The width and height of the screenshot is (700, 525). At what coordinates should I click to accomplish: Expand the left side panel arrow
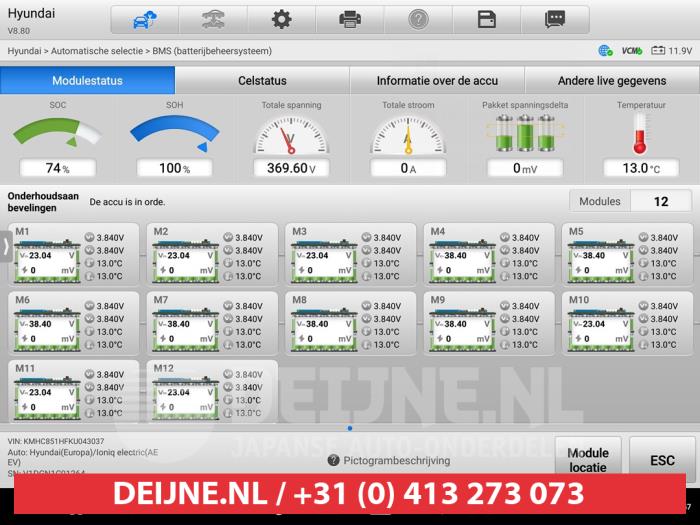(x=5, y=245)
